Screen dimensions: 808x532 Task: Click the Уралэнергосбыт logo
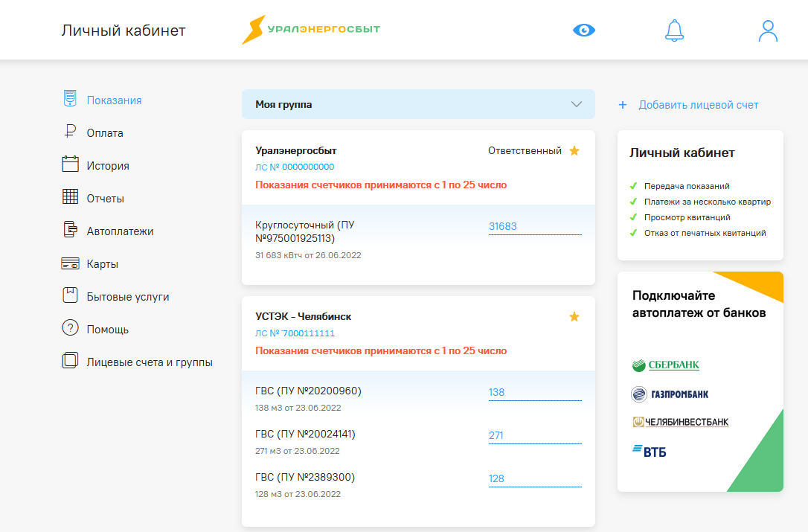point(311,29)
